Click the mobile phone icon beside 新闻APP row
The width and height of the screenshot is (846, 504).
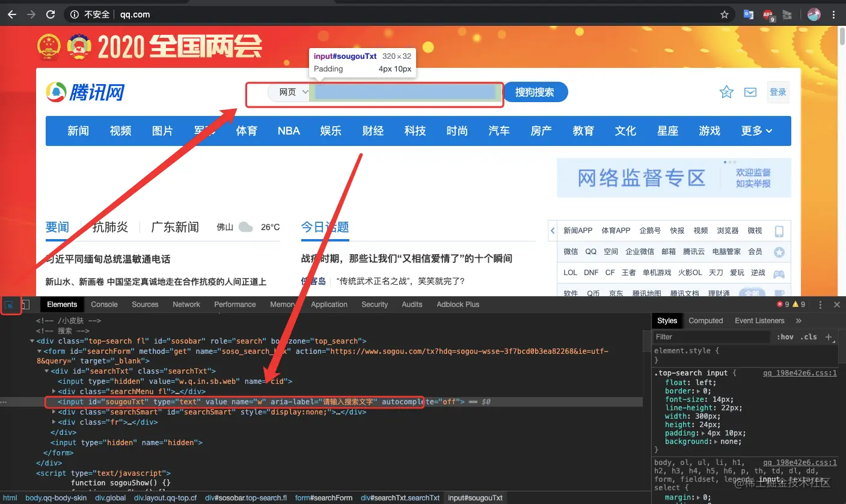tap(779, 231)
